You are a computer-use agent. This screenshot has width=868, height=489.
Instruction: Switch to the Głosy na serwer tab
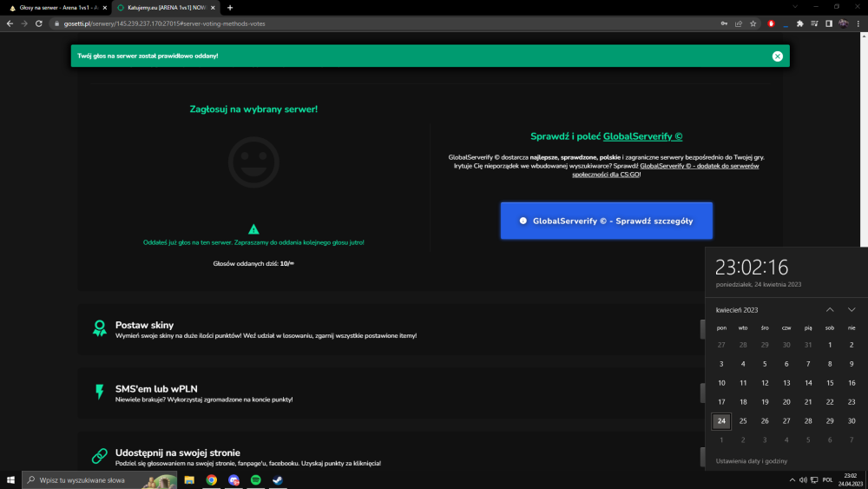point(56,8)
